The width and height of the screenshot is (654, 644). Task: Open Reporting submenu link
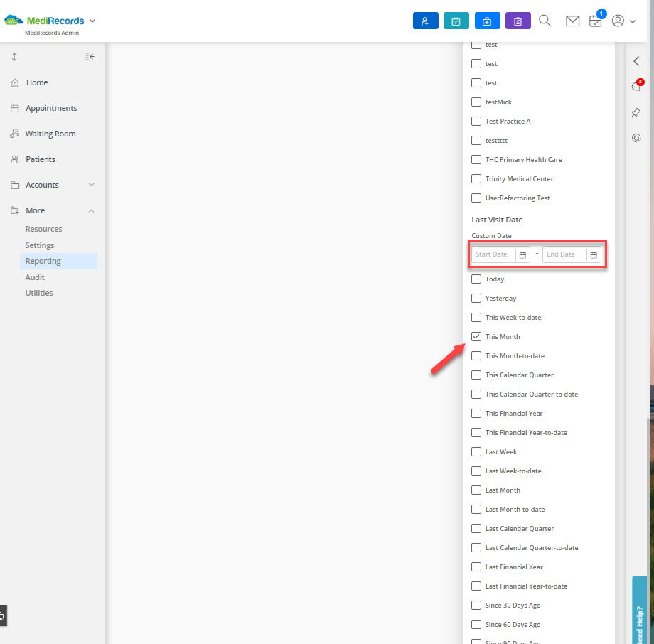pyautogui.click(x=58, y=261)
